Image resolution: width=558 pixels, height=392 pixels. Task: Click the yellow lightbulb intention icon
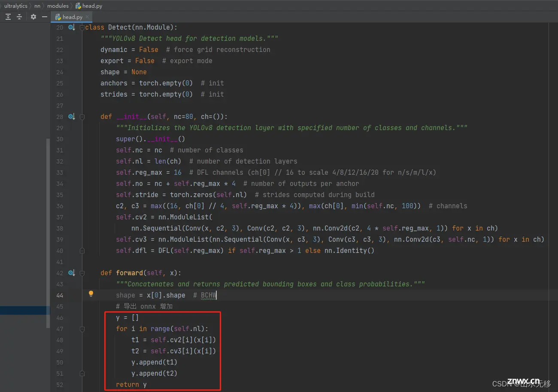[x=91, y=294]
